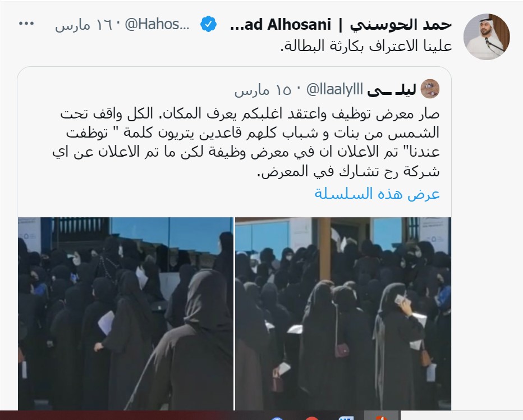Click the 'عرض هذه السلسلة' link
Image resolution: width=523 pixels, height=420 pixels.
pos(377,194)
